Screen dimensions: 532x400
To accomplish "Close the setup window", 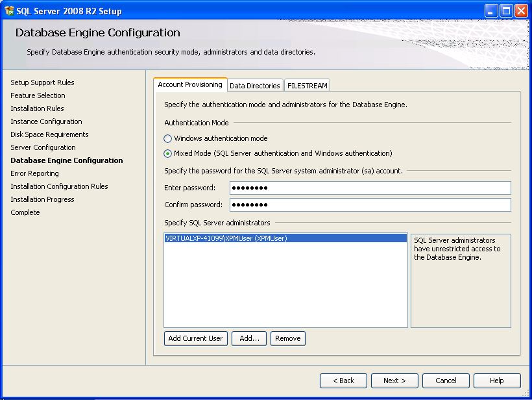I will (x=521, y=10).
